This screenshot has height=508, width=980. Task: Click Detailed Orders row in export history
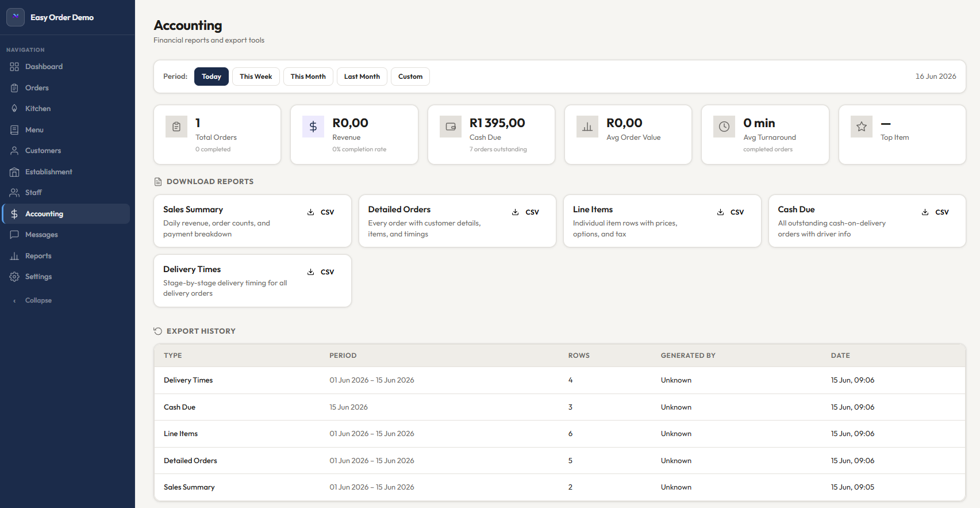coord(559,461)
